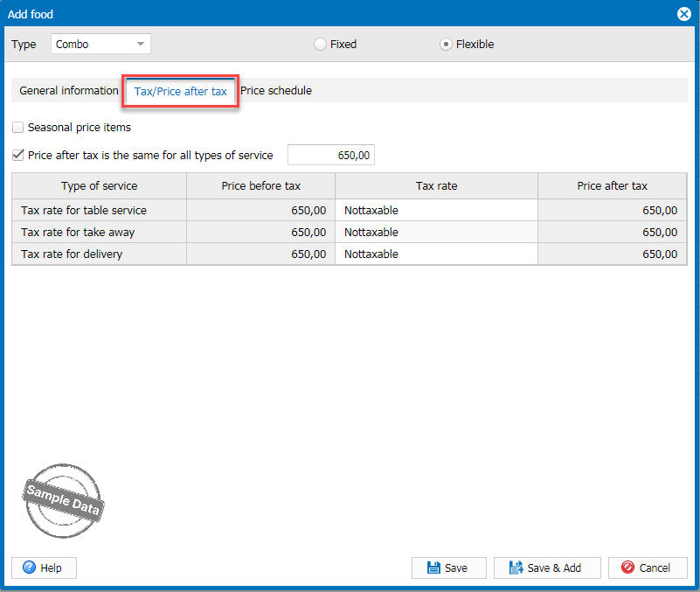This screenshot has width=700, height=592.
Task: Click price after tax cell for delivery
Action: coord(612,254)
